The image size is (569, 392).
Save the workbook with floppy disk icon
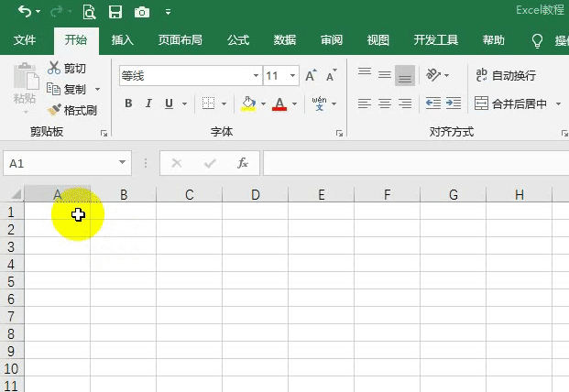point(115,12)
